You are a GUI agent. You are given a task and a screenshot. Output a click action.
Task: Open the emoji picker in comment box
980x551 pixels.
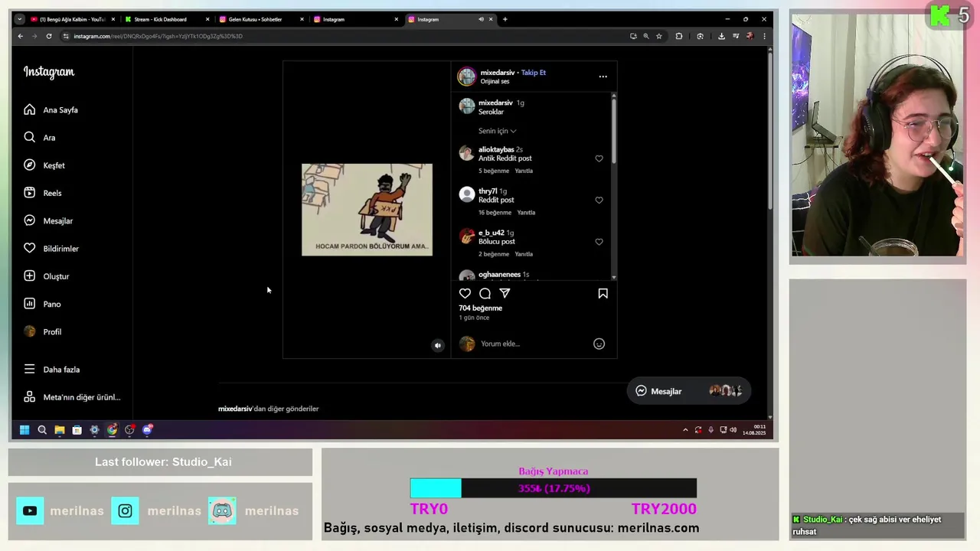point(599,344)
